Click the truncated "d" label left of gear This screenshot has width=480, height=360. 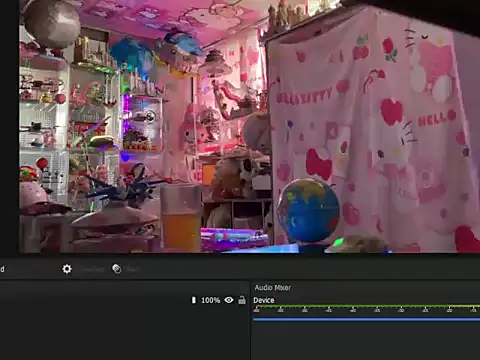[x=2, y=269]
